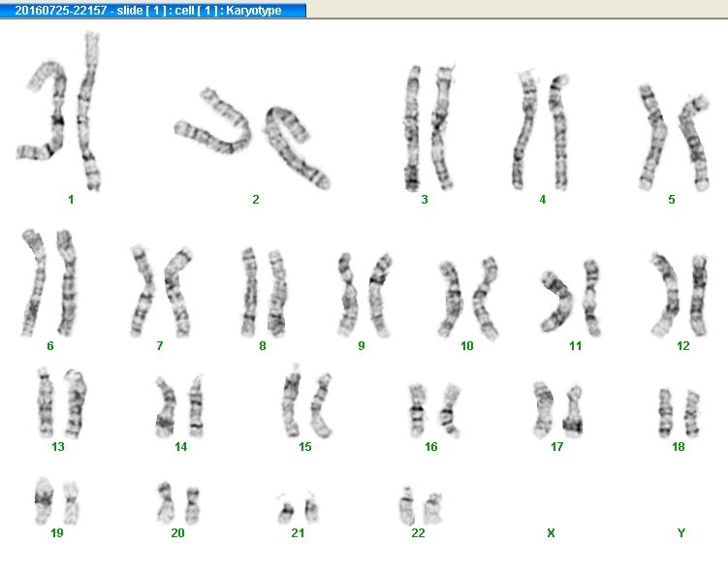Click the green label '12'
This screenshot has height=577, width=728.
683,346
